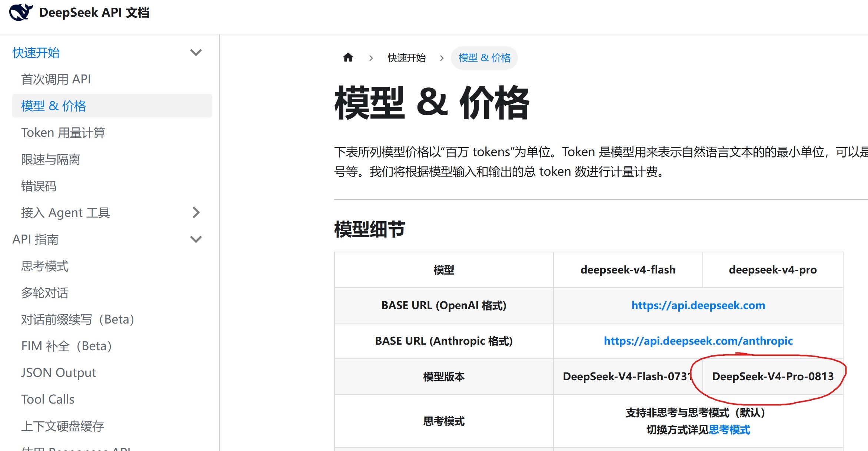The height and width of the screenshot is (451, 868).
Task: Open 限速与隔离 page
Action: (50, 159)
